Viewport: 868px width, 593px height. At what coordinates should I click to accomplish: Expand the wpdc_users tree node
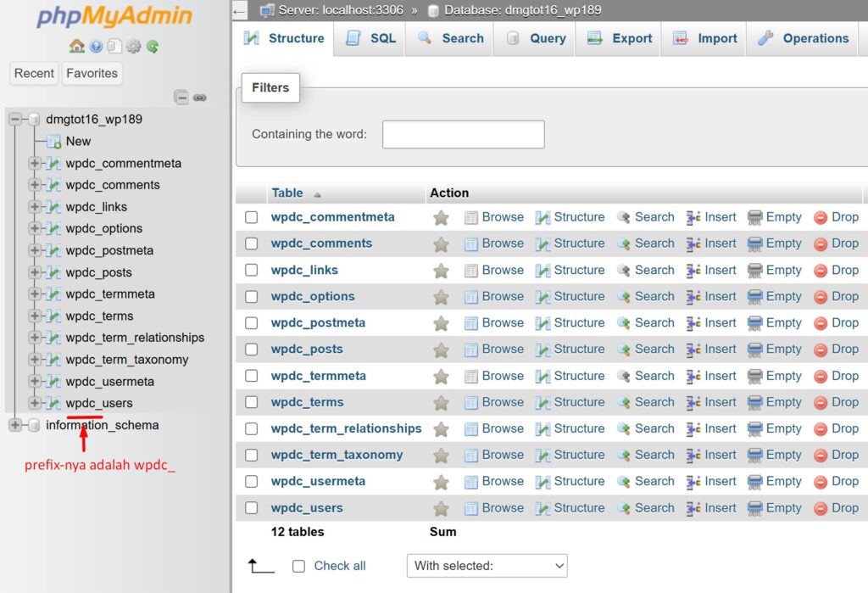[x=35, y=403]
